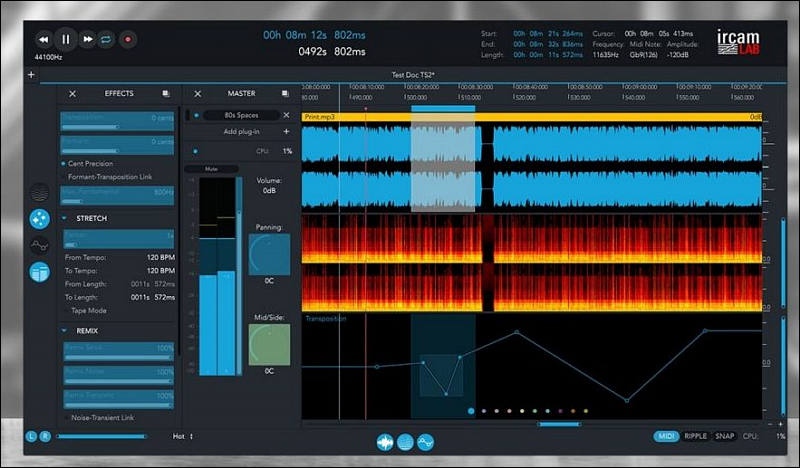The height and width of the screenshot is (468, 800).
Task: Click the Mute button above meters
Action: (211, 169)
